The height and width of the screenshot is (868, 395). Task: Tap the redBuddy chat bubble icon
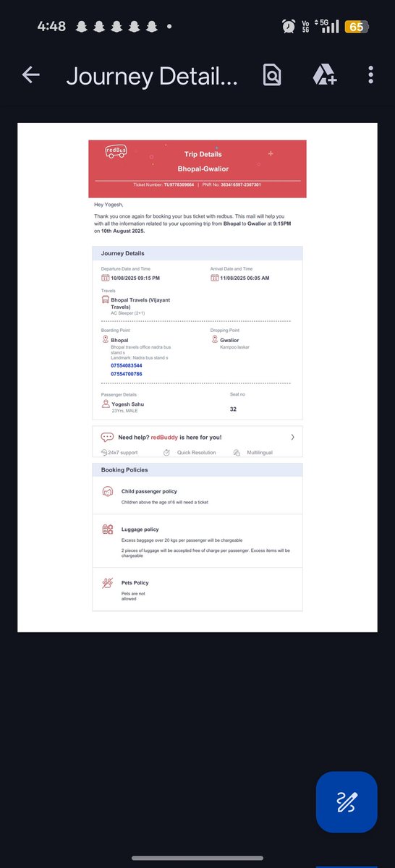107,437
